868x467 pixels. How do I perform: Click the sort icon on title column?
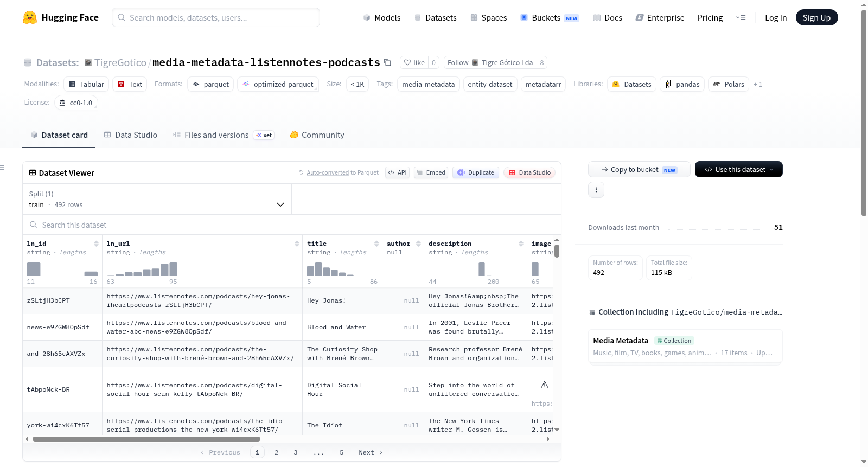point(376,244)
